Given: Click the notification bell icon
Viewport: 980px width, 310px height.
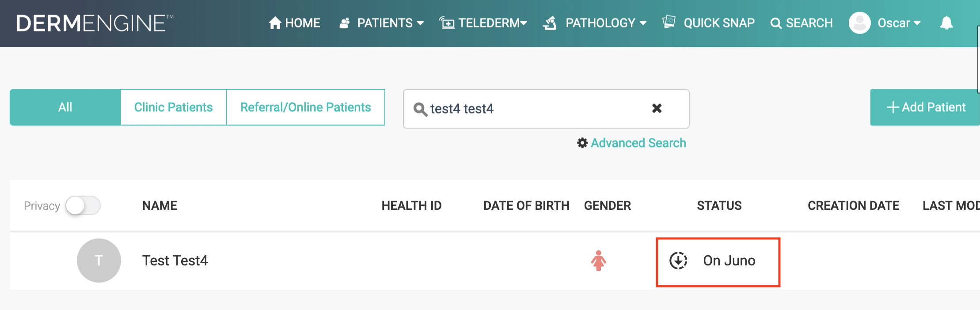Looking at the screenshot, I should [946, 23].
